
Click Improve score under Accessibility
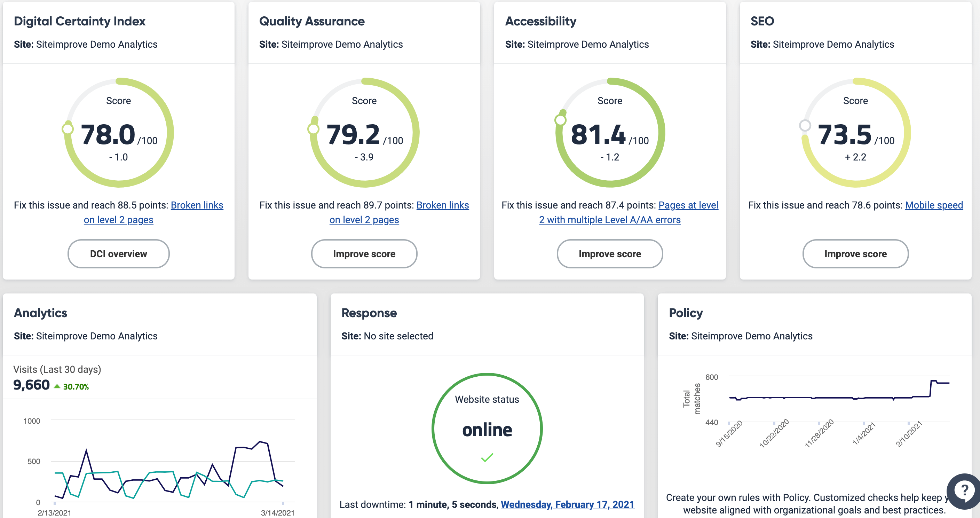609,253
